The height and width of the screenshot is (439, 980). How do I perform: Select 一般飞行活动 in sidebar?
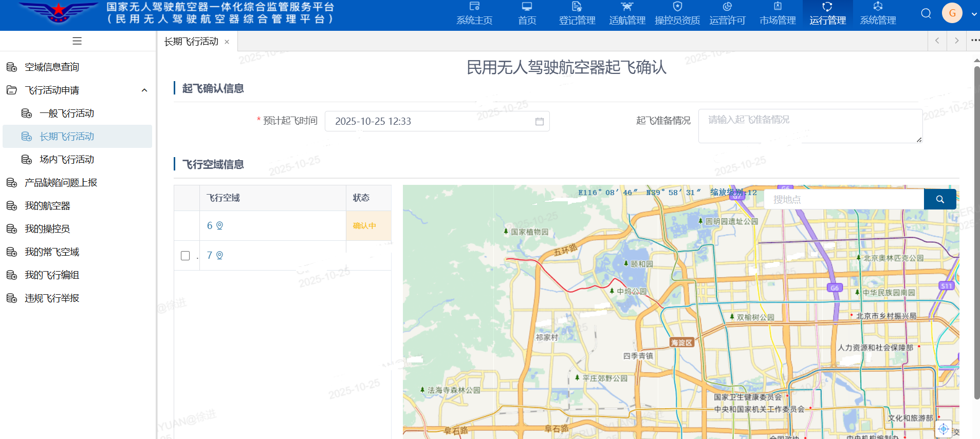67,113
